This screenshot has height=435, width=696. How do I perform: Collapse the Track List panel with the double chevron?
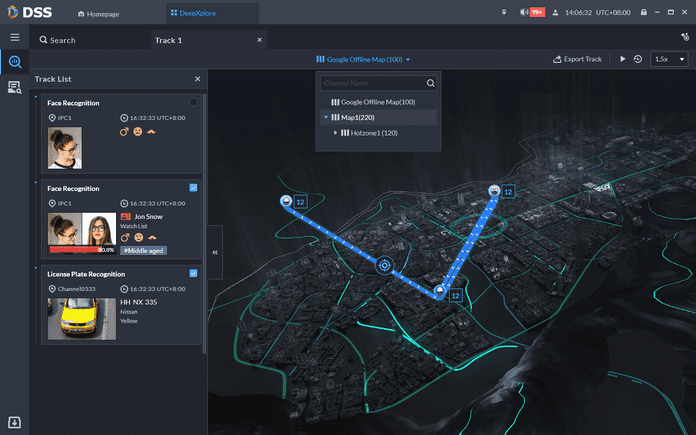coord(215,253)
